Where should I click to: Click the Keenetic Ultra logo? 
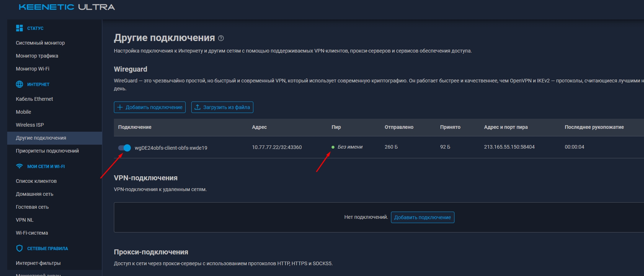point(67,7)
